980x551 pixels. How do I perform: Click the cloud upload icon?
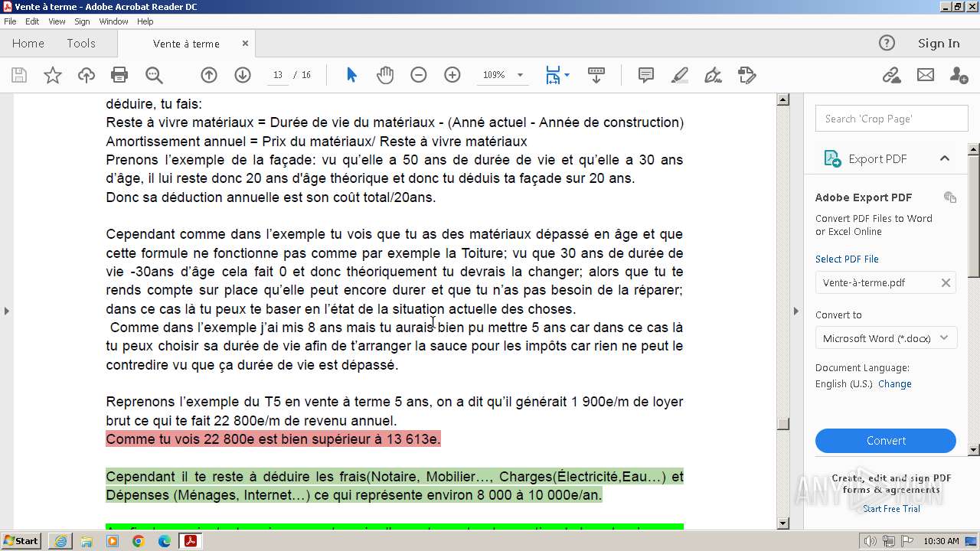[x=87, y=75]
